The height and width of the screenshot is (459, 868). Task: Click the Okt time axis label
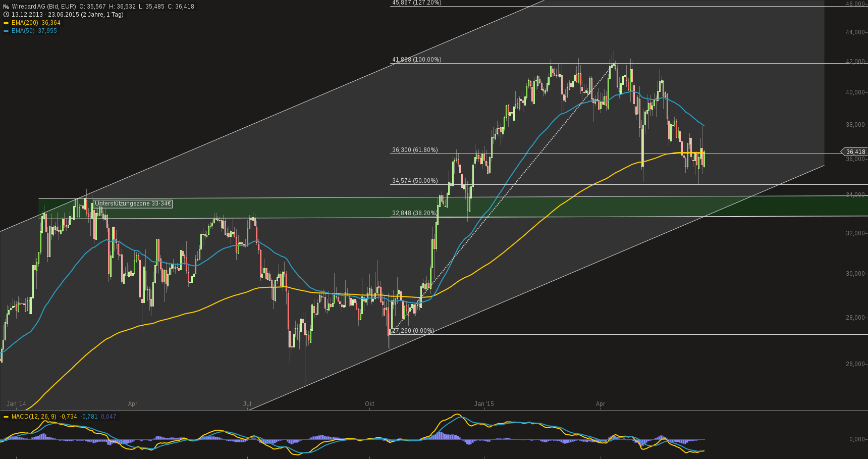369,404
